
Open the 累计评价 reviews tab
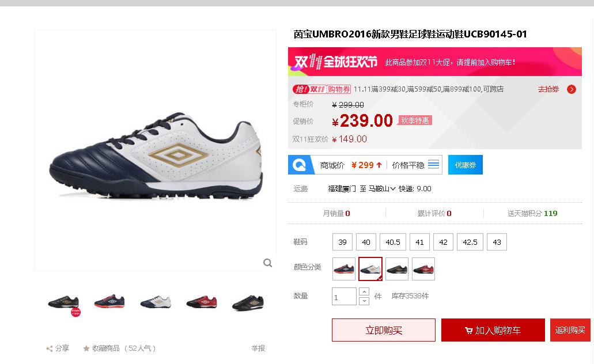click(x=434, y=213)
